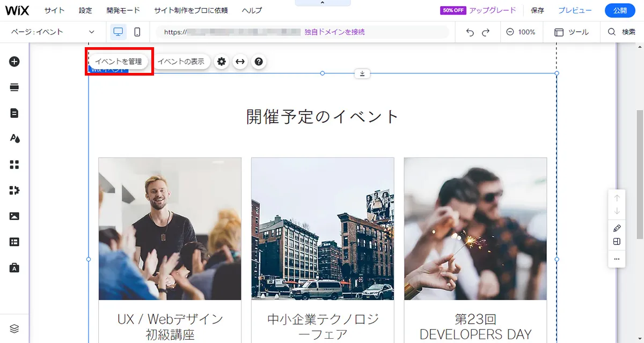
Task: Click the stretch arrows icon near the widget
Action: coord(240,61)
